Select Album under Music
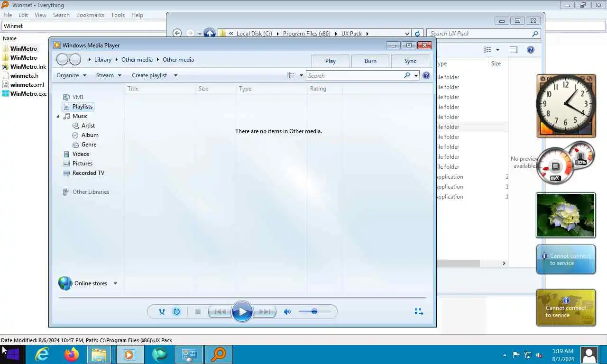607x364 pixels. click(90, 135)
